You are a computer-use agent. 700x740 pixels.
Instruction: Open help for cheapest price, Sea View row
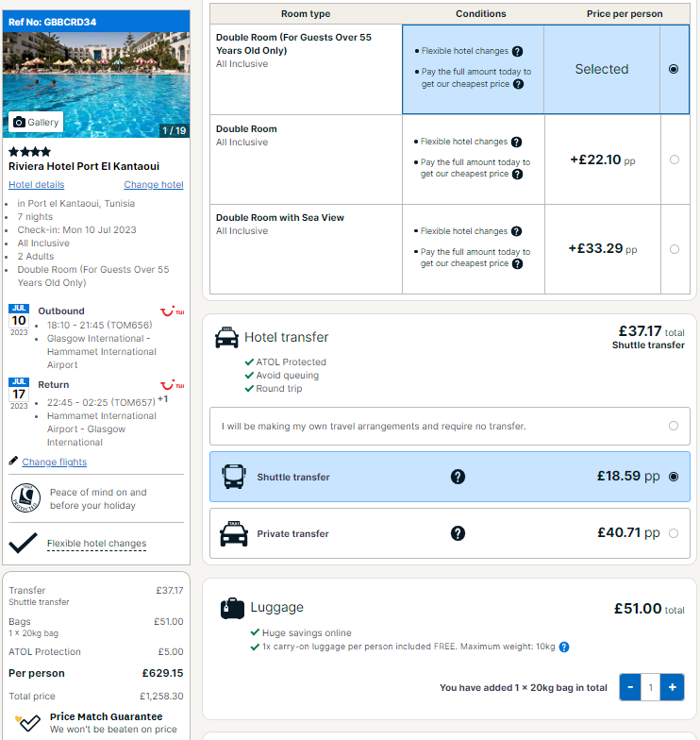517,264
